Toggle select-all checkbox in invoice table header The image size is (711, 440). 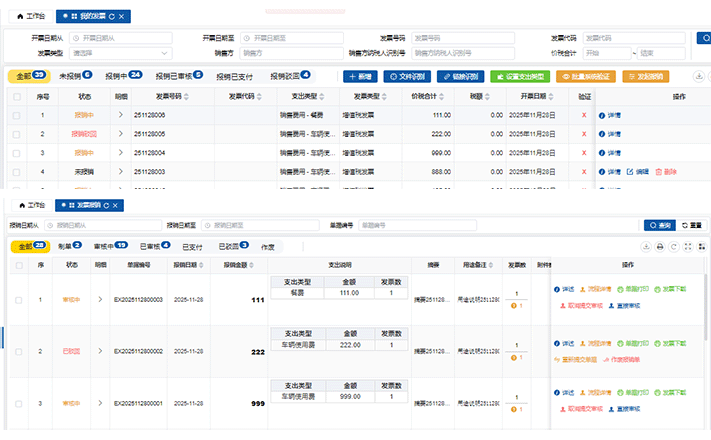pos(16,96)
